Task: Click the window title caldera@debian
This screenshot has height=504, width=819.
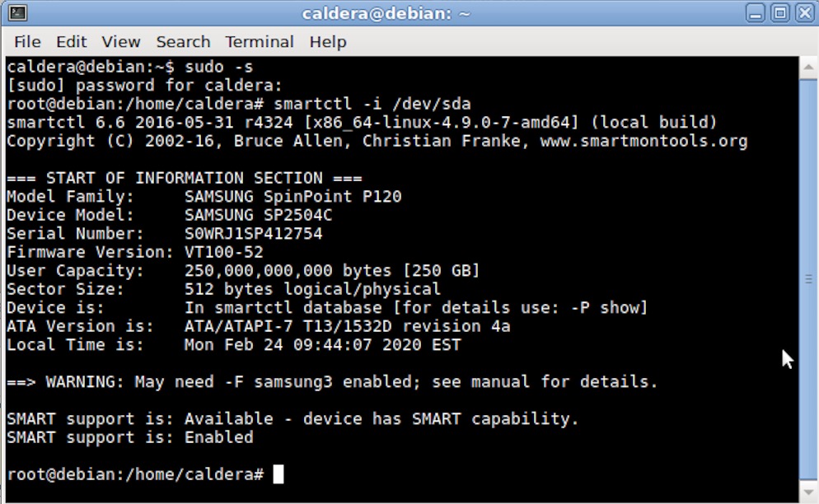Action: coord(386,13)
